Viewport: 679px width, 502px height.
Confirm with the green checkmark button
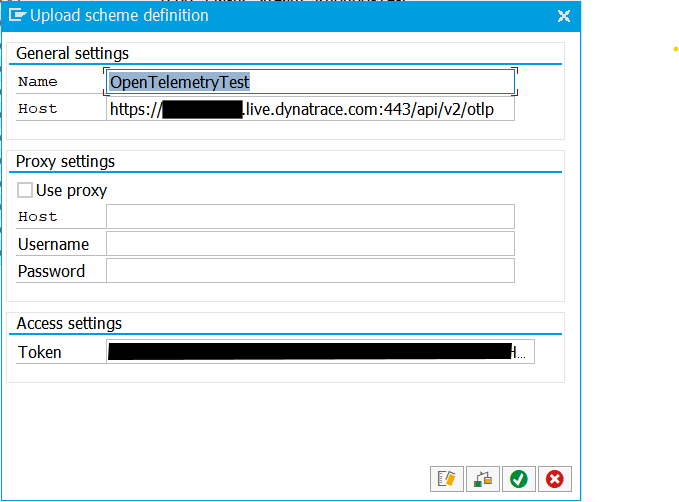pos(518,479)
